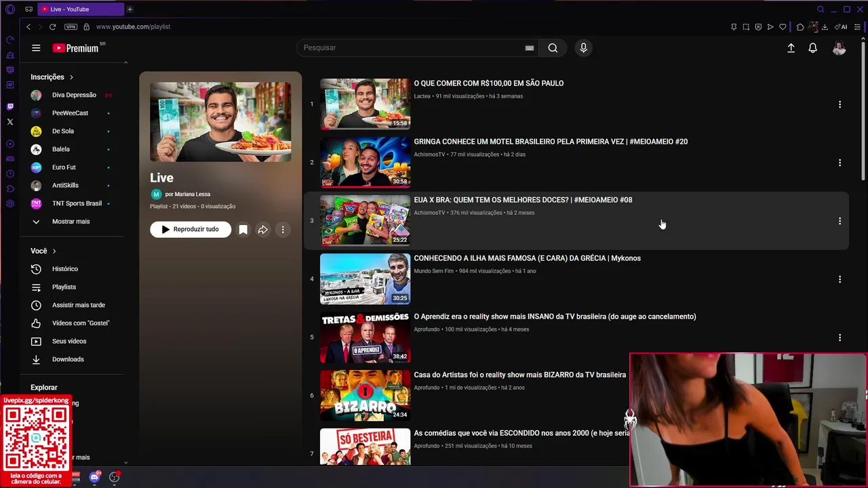Open the O QUE COMER COM R$100,00 thumbnail

point(365,104)
